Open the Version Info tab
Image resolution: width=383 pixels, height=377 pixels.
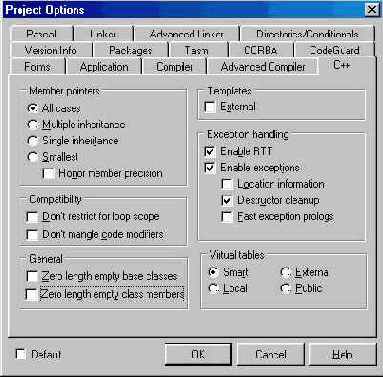click(51, 50)
